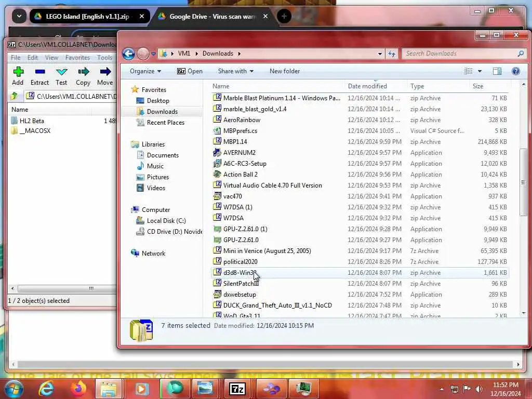Click the Test icon in 7-Zip

point(61,76)
